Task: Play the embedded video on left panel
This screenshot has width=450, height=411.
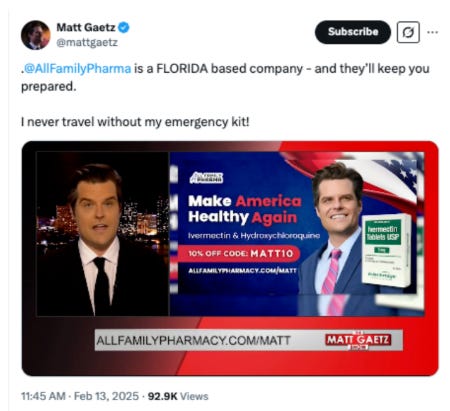Action: pyautogui.click(x=102, y=234)
